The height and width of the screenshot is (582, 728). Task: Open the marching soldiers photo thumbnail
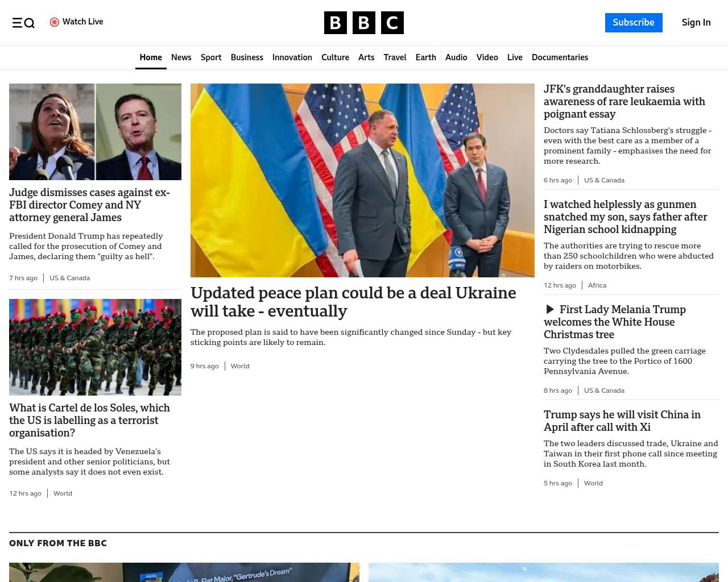tap(95, 347)
